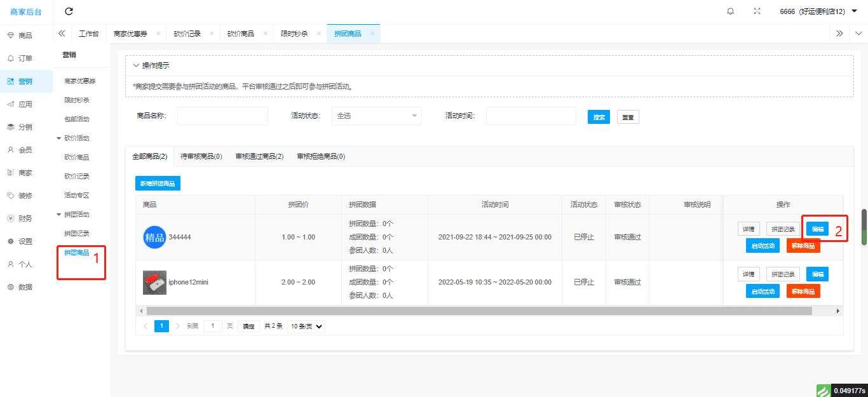Collapse the 操作提示 panel

tap(136, 65)
